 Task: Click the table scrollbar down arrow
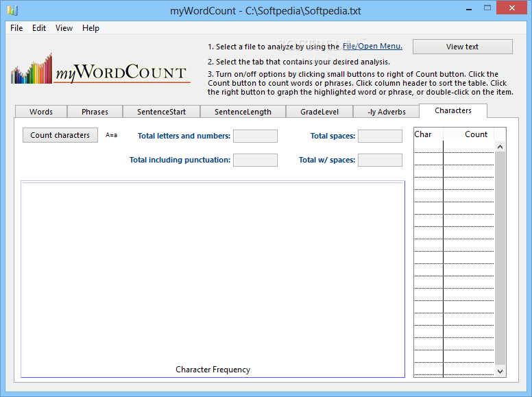click(500, 371)
